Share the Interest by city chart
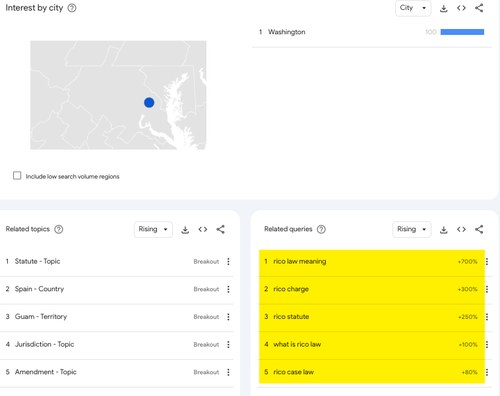500x396 pixels. point(479,8)
